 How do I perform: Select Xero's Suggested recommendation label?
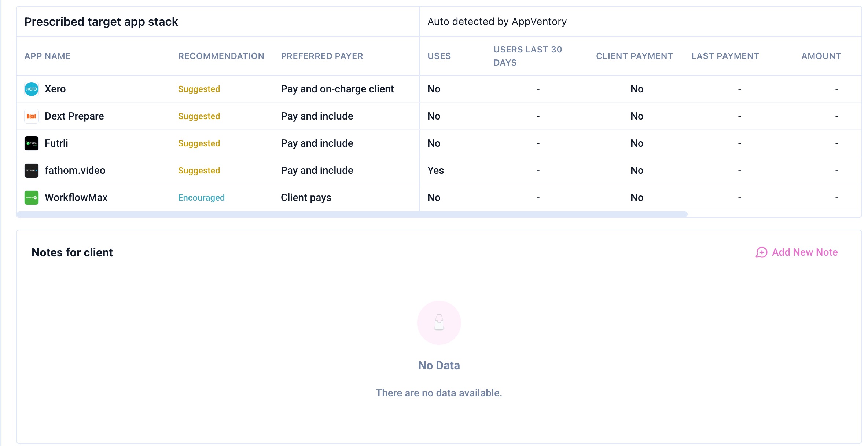[199, 89]
